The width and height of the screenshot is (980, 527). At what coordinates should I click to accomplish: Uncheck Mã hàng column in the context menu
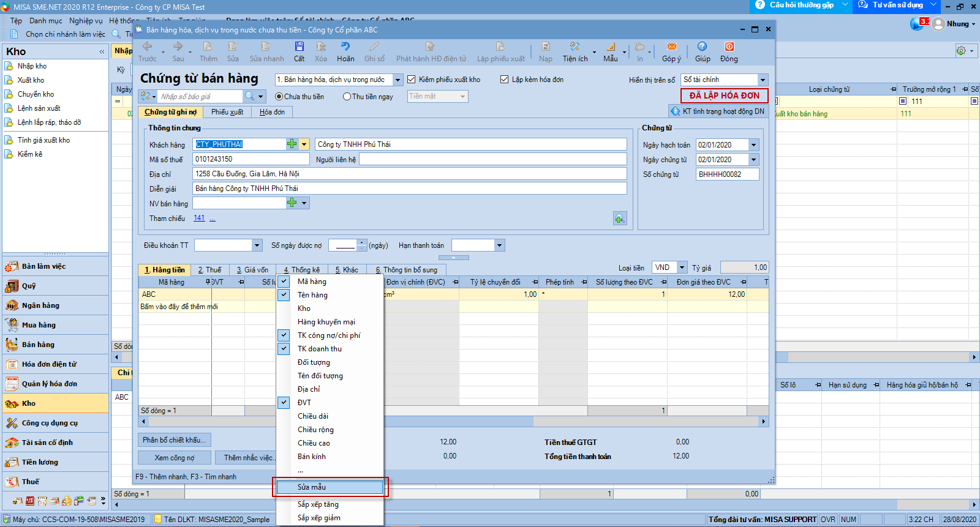click(x=284, y=282)
